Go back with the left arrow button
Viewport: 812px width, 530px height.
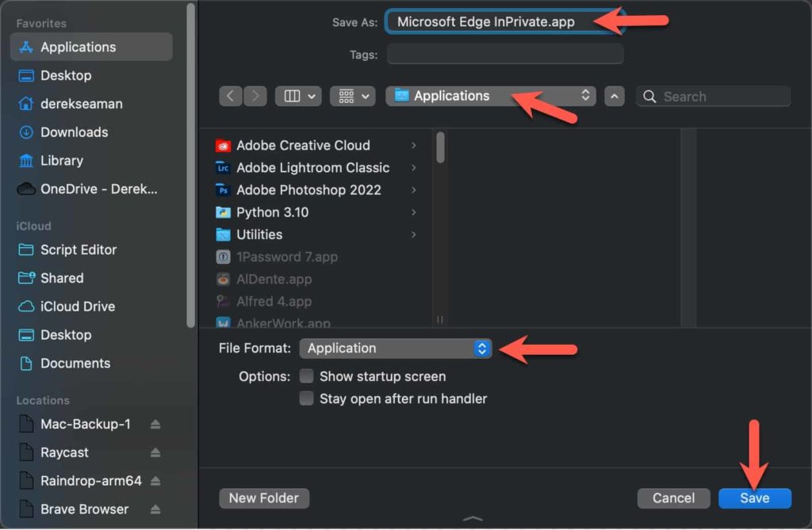[x=231, y=97]
